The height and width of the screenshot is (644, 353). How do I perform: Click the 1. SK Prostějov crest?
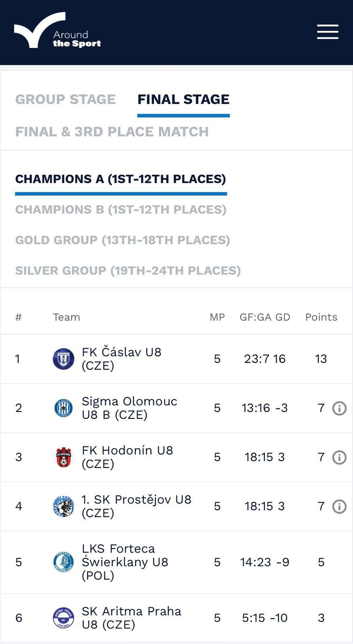point(64,506)
